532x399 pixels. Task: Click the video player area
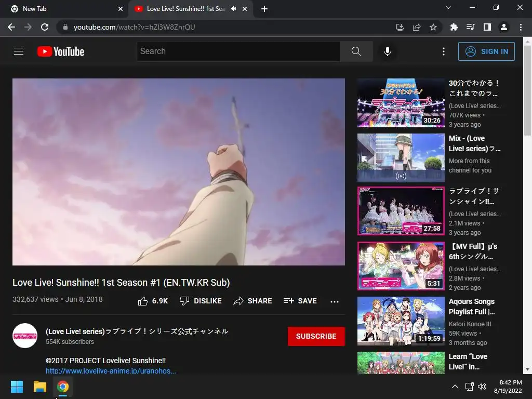[x=179, y=172]
